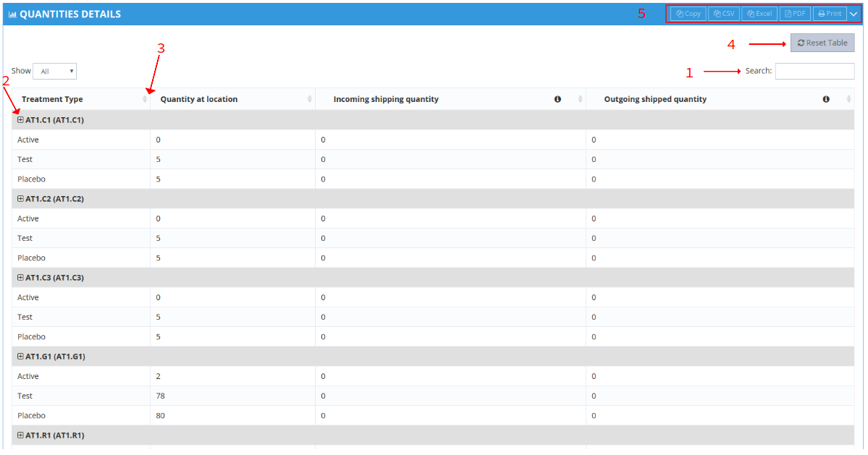Screen dimensions: 868x455
Task: Expand the AT1.R1 group row
Action: [20, 435]
